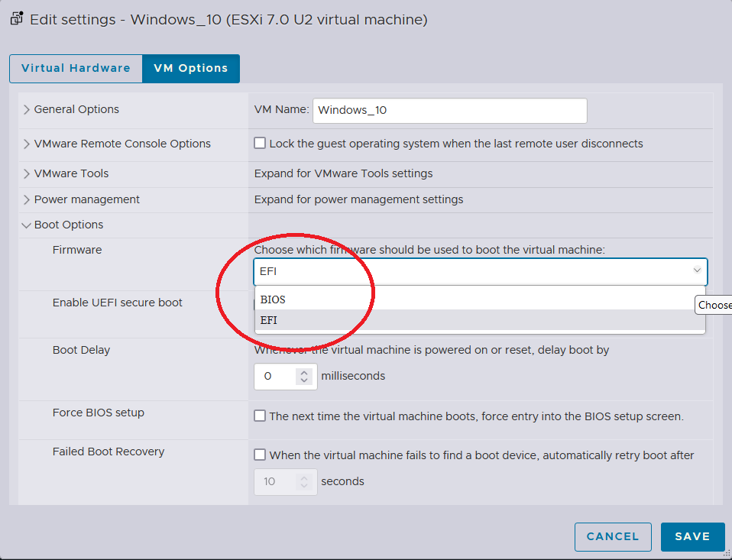Click the Force BIOS setup label
The image size is (732, 560).
coord(99,413)
